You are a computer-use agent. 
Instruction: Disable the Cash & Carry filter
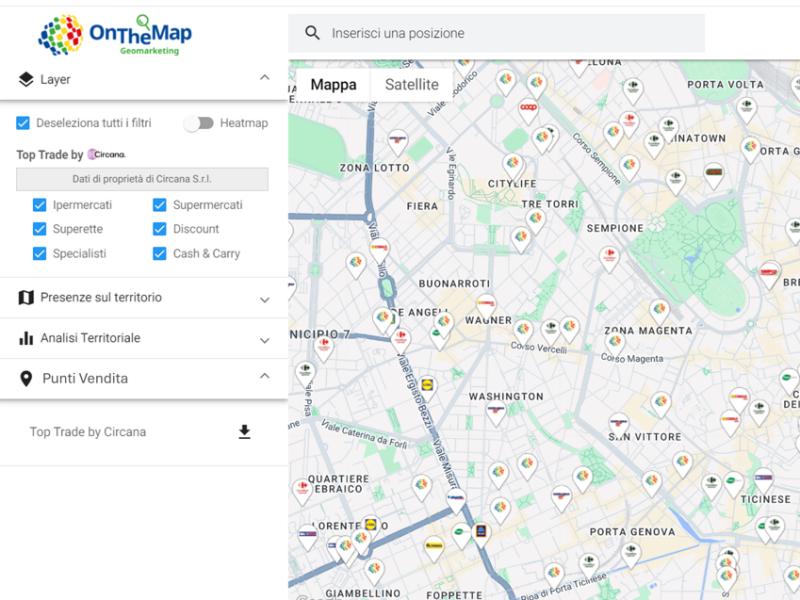160,254
